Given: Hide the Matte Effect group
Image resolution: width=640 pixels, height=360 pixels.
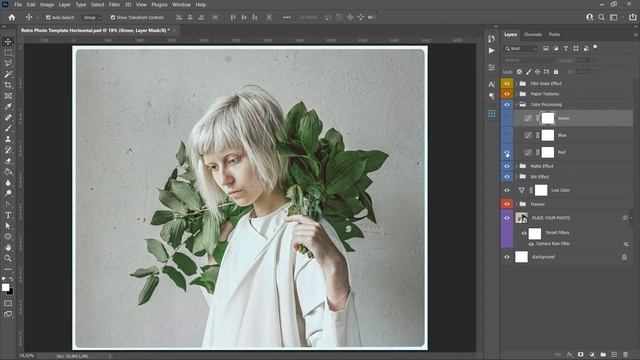Looking at the screenshot, I should coord(507,166).
